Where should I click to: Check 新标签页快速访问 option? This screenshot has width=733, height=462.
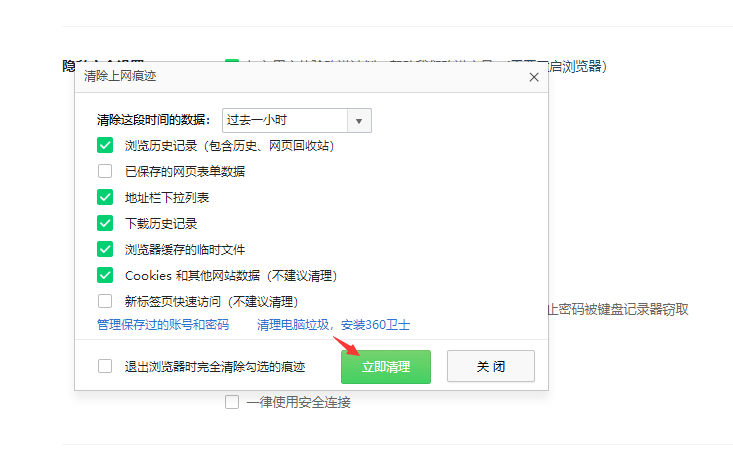click(105, 301)
